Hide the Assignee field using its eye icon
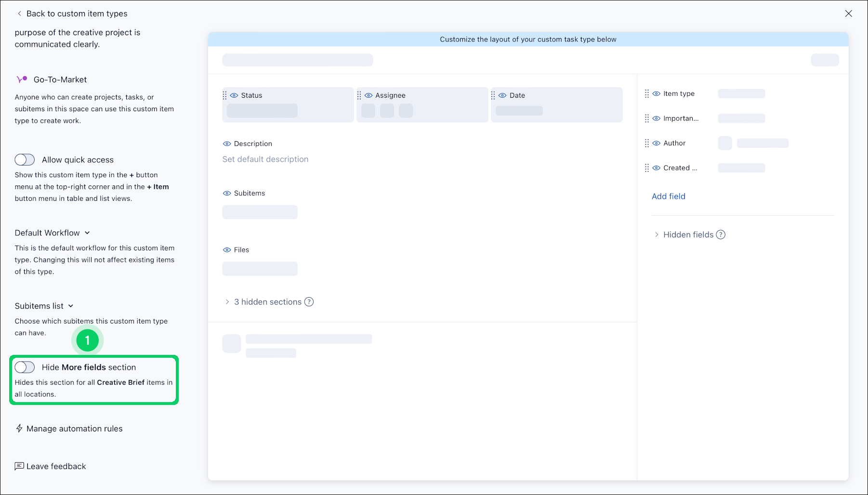This screenshot has width=868, height=495. click(368, 95)
